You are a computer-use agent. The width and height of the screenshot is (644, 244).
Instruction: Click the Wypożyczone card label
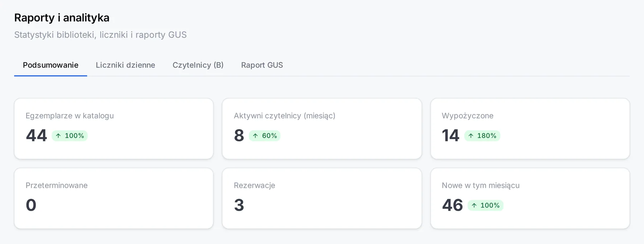[x=468, y=116]
